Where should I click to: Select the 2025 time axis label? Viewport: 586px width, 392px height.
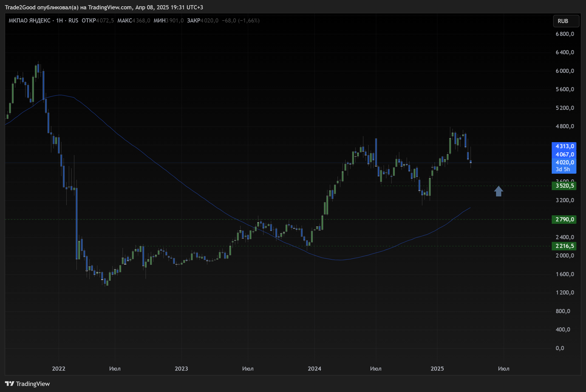point(437,368)
